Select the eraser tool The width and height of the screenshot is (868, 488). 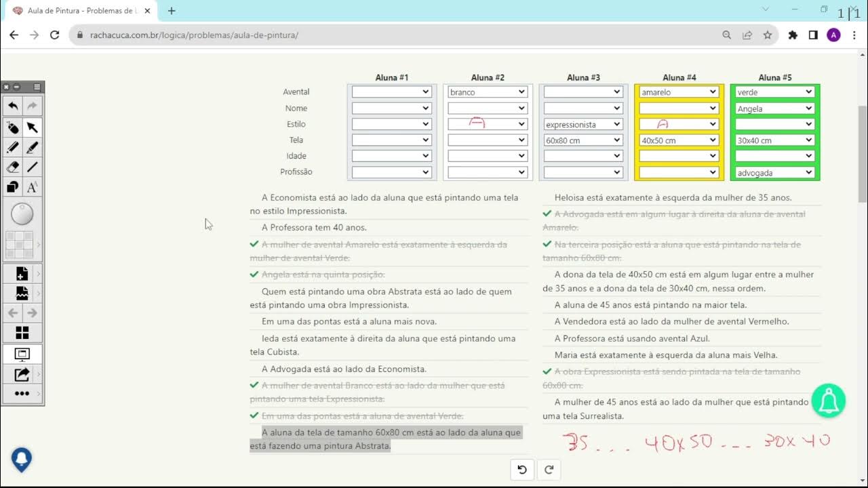[13, 167]
